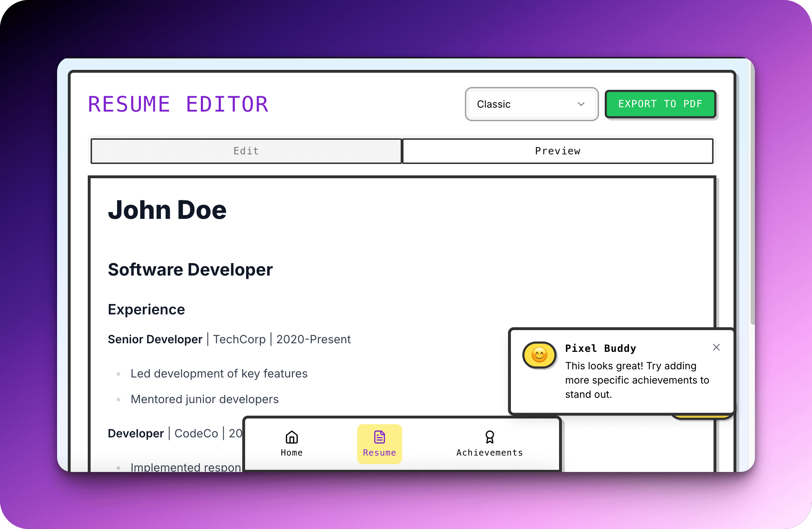The height and width of the screenshot is (529, 812).
Task: Dismiss the Pixel Buddy popup
Action: [x=716, y=347]
